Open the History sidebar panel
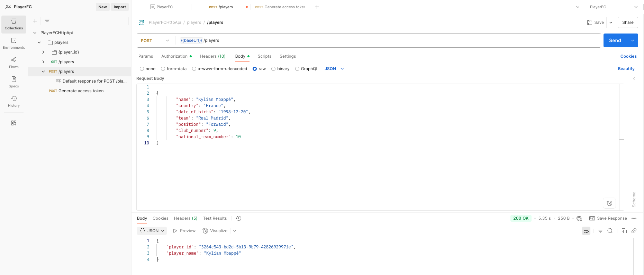 coord(14,102)
